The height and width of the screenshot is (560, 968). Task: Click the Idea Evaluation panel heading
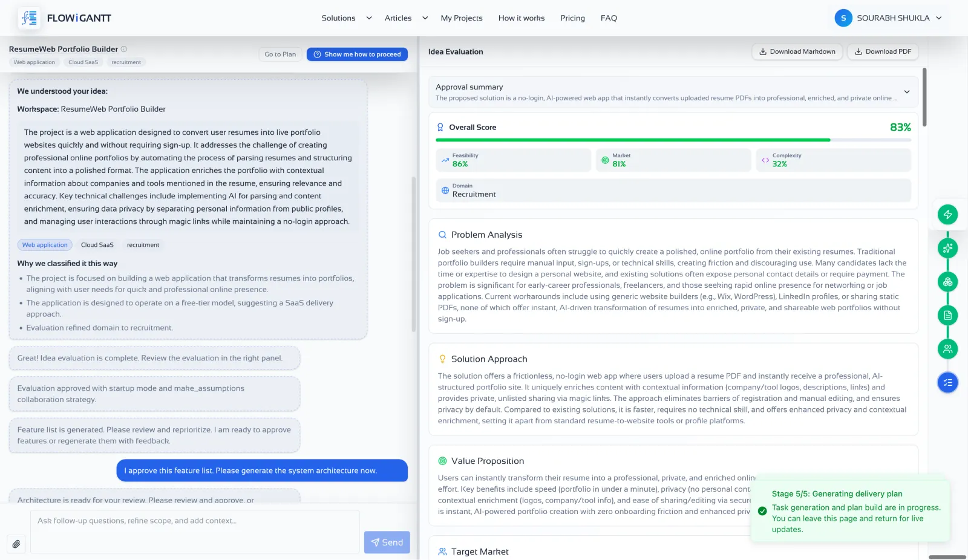pos(456,52)
